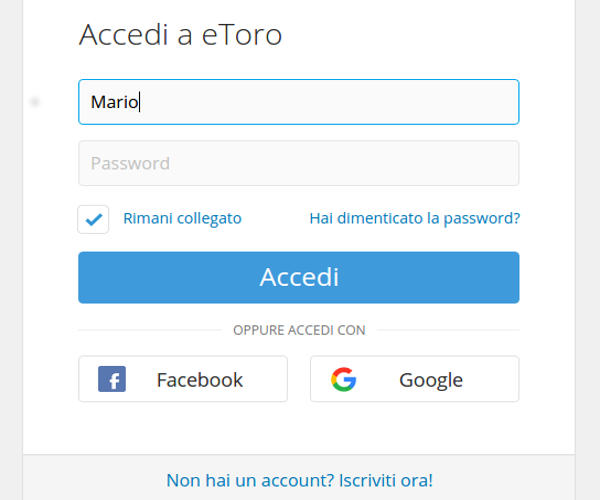
Task: Click the Password placeholder text
Action: (x=130, y=164)
